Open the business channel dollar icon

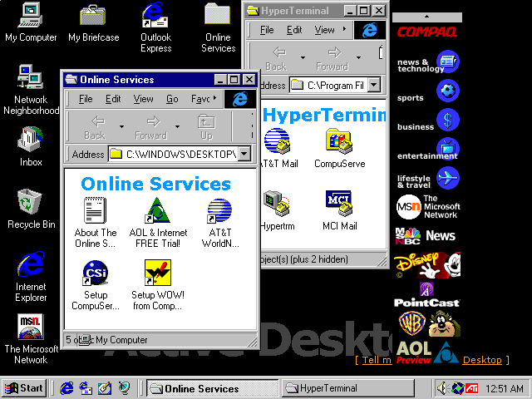point(448,120)
